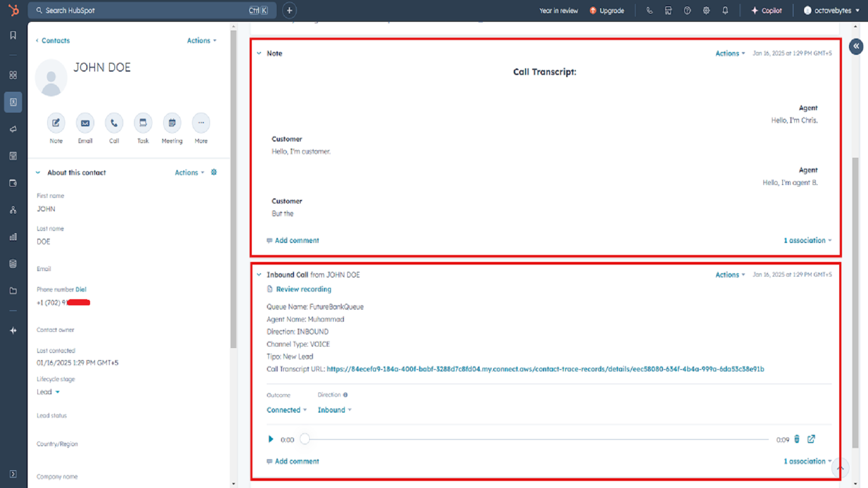Play the call recording
Viewport: 868px width, 488px height.
[271, 439]
